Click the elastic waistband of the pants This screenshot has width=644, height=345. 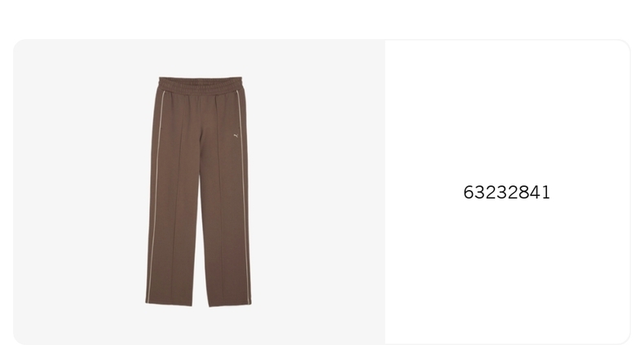click(x=201, y=84)
